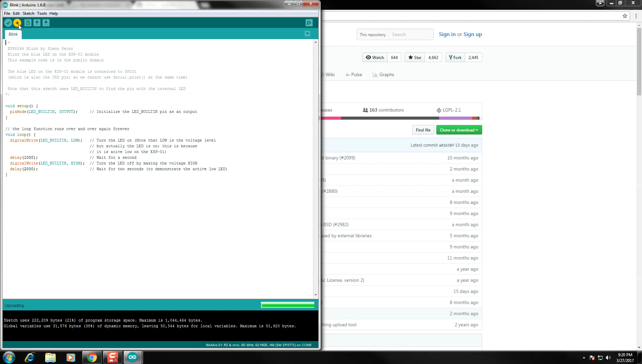The width and height of the screenshot is (642, 364).
Task: Click the GitHub repository search field
Action: click(x=411, y=34)
